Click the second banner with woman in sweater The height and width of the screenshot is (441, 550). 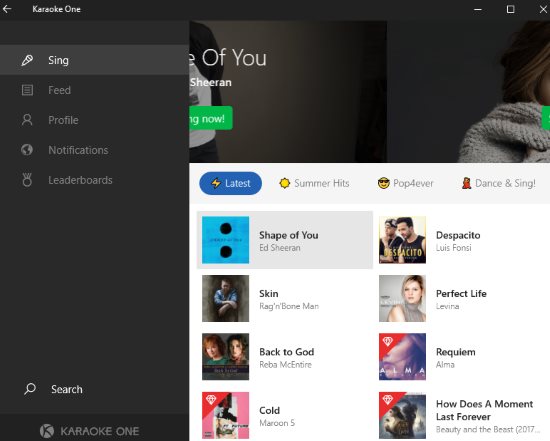(x=468, y=92)
